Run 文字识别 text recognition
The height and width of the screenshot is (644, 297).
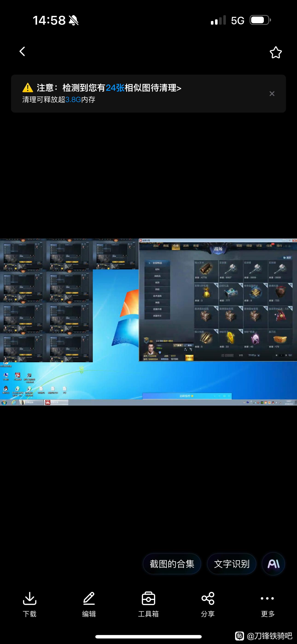pos(232,564)
